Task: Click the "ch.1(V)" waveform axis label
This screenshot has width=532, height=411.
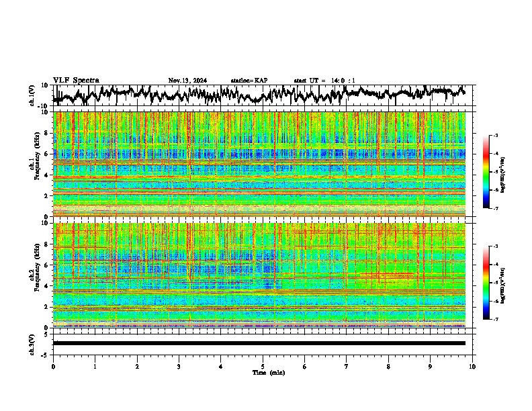Action: pos(32,95)
